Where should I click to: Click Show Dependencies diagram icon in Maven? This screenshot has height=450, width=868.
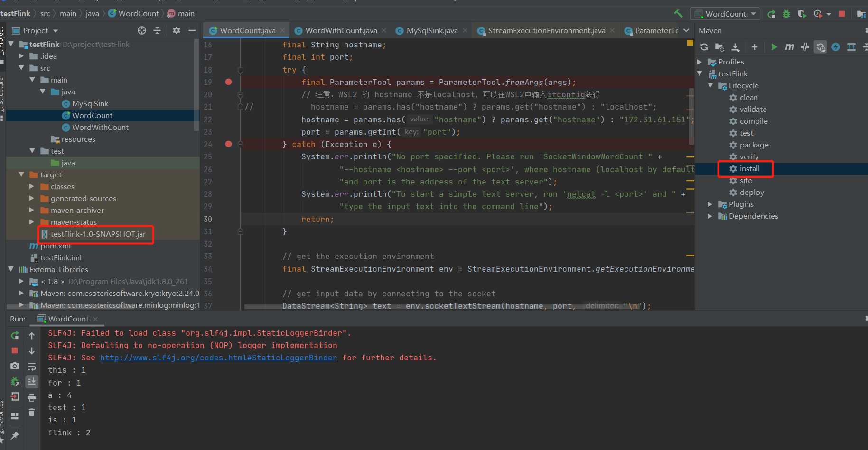pos(851,47)
